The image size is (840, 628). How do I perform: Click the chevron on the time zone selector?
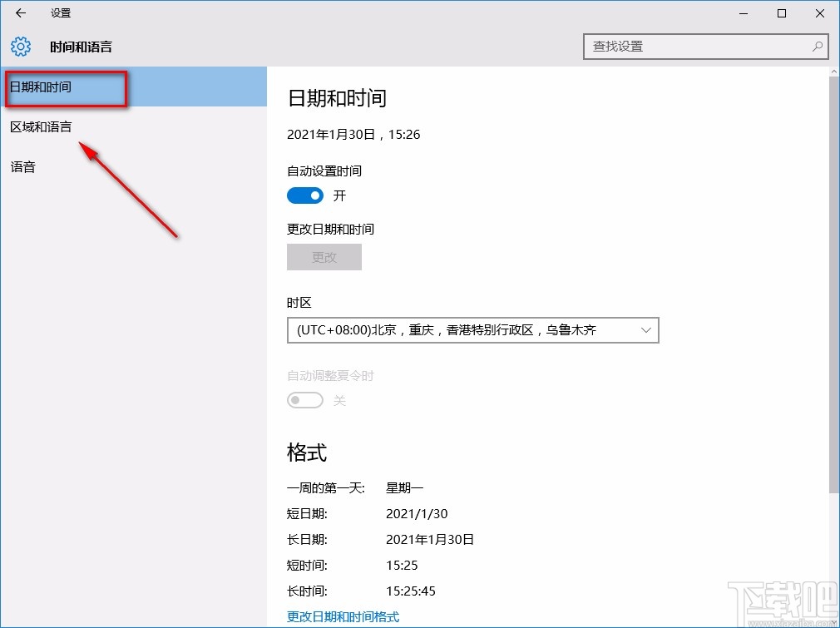646,330
